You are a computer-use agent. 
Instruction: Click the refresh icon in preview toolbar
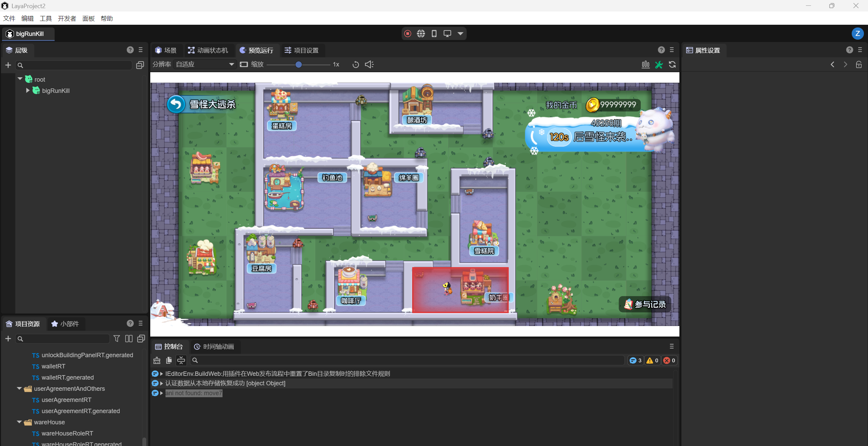[672, 64]
